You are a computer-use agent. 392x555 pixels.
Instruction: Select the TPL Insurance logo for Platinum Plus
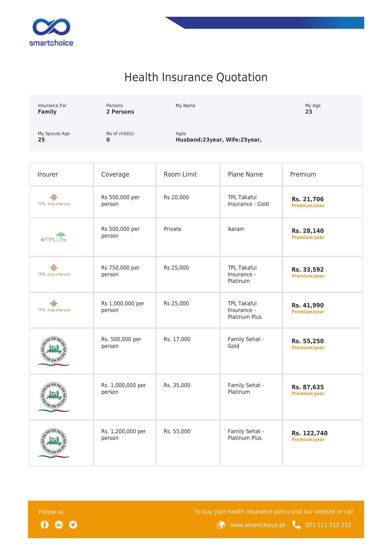pos(54,306)
